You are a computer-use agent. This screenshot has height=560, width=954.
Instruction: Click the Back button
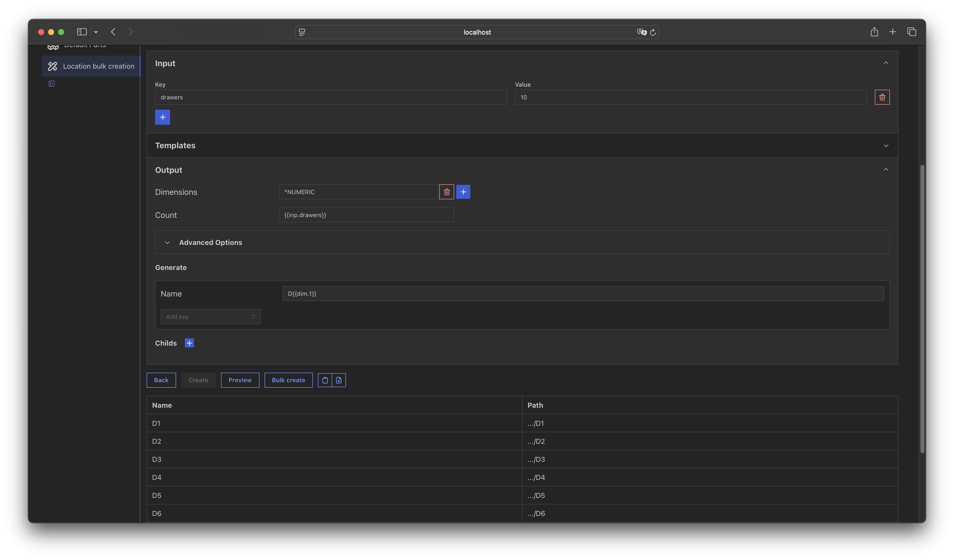161,380
